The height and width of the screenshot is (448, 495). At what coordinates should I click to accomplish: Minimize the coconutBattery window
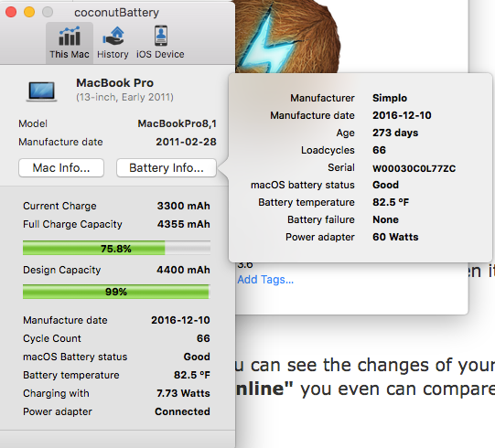click(29, 12)
